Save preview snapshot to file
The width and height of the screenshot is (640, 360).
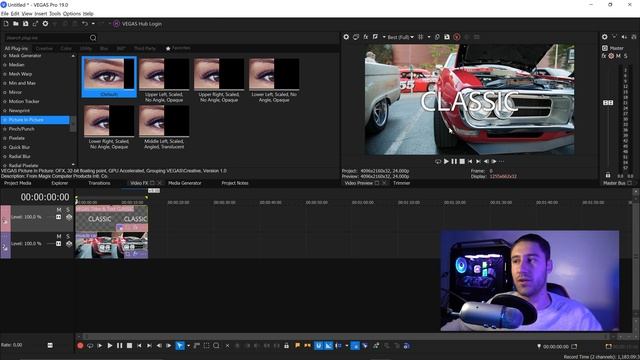click(447, 37)
